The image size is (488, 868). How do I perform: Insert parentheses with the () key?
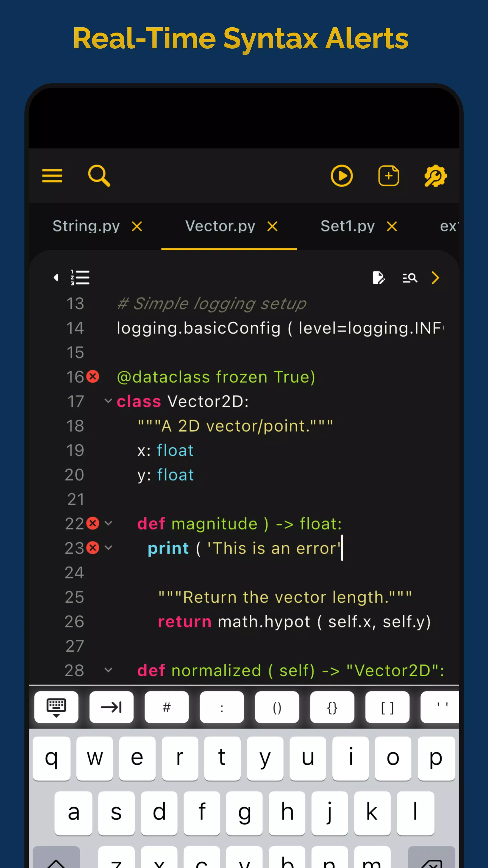(277, 707)
